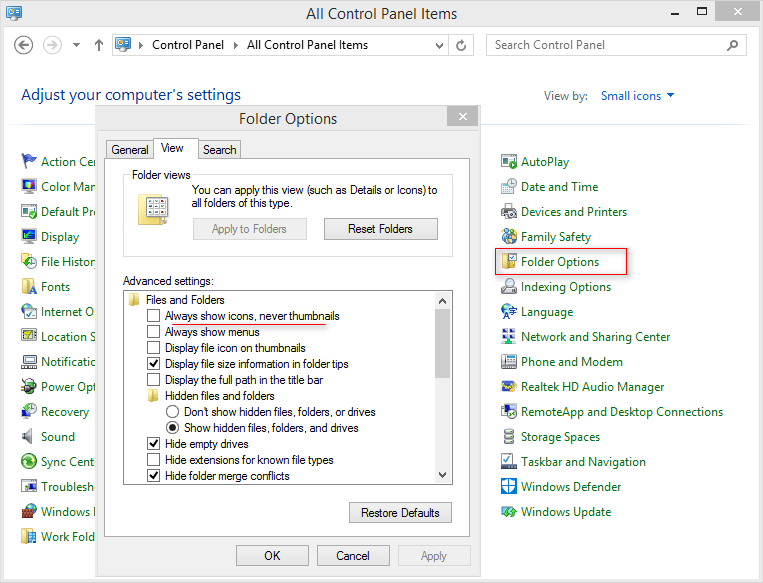Click the Fonts folder icon

(29, 287)
